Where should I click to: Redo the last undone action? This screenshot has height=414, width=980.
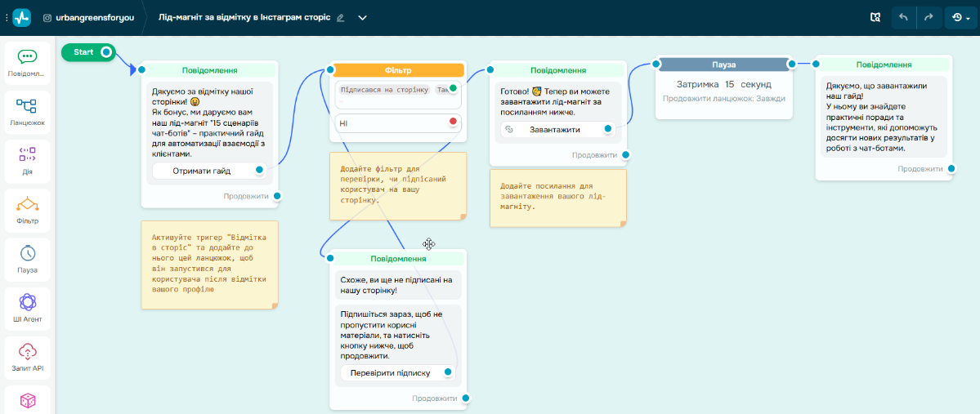[929, 17]
